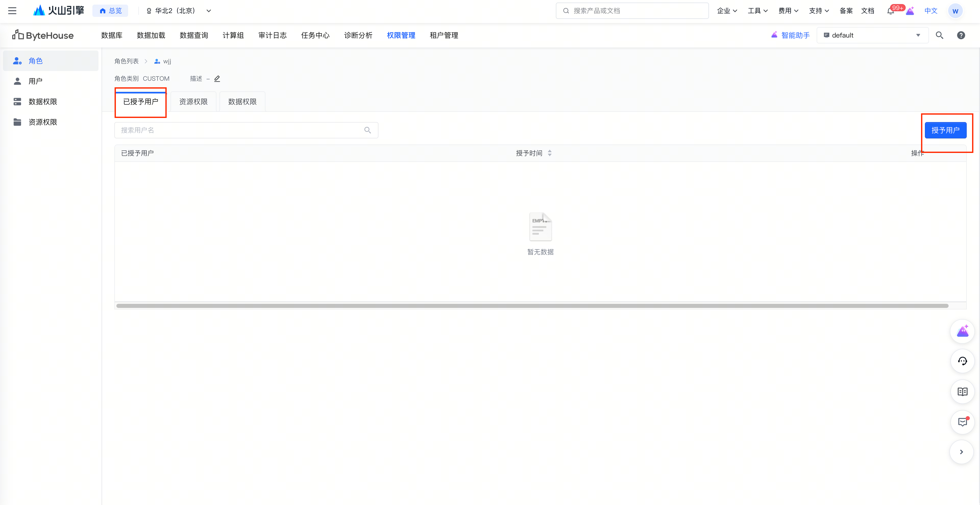The image size is (980, 505).
Task: Collapse the floating sidebar arrow
Action: pos(961,452)
